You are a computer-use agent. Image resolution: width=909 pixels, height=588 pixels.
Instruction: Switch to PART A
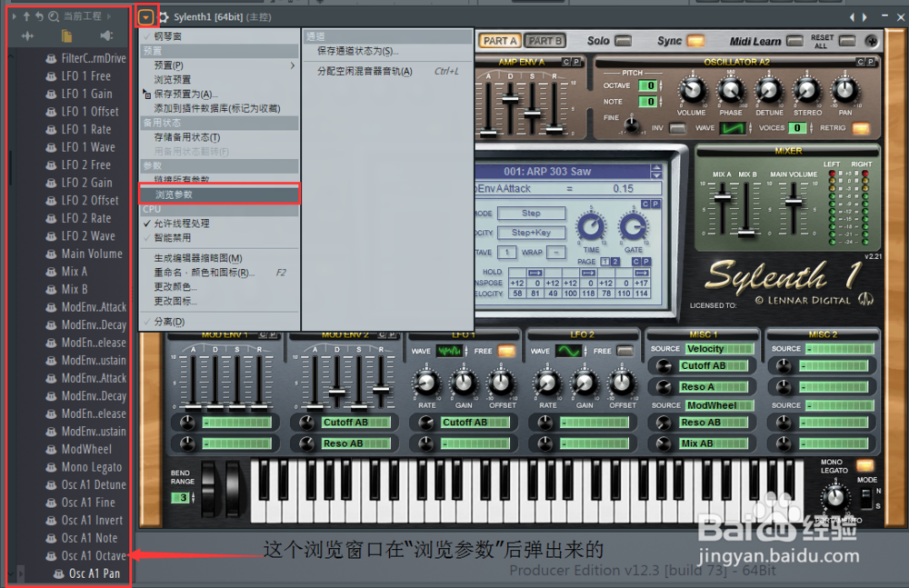tap(500, 41)
